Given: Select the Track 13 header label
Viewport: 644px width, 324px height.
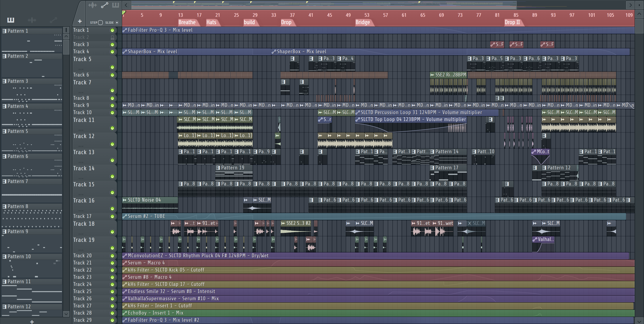Looking at the screenshot, I should pyautogui.click(x=83, y=152).
